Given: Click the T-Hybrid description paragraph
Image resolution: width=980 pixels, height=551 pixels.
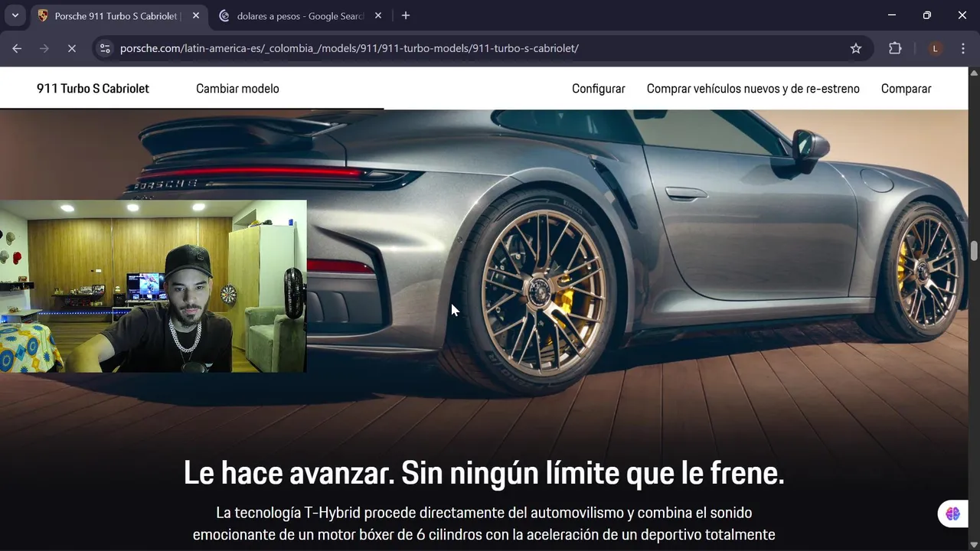Looking at the screenshot, I should coord(484,523).
